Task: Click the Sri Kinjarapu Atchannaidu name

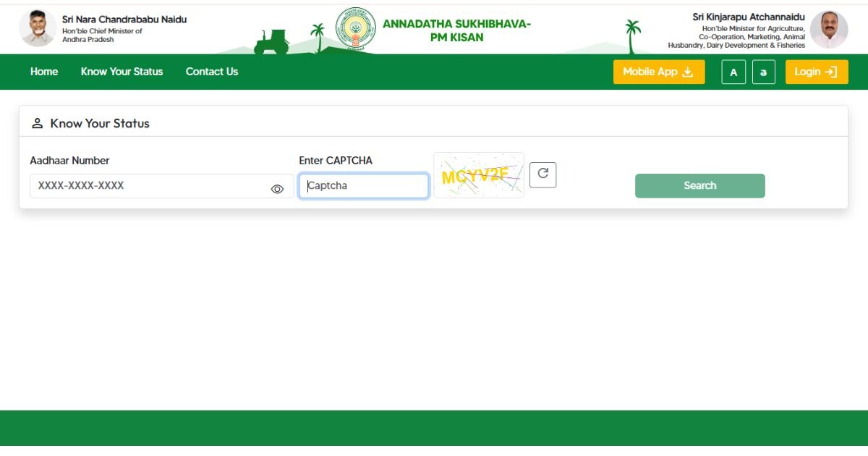Action: 749,17
